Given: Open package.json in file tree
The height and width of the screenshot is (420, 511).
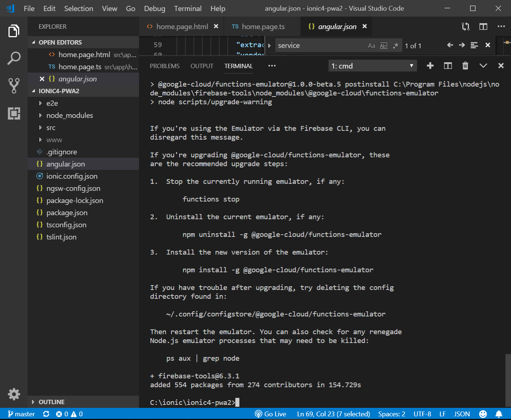Looking at the screenshot, I should coord(83,213).
